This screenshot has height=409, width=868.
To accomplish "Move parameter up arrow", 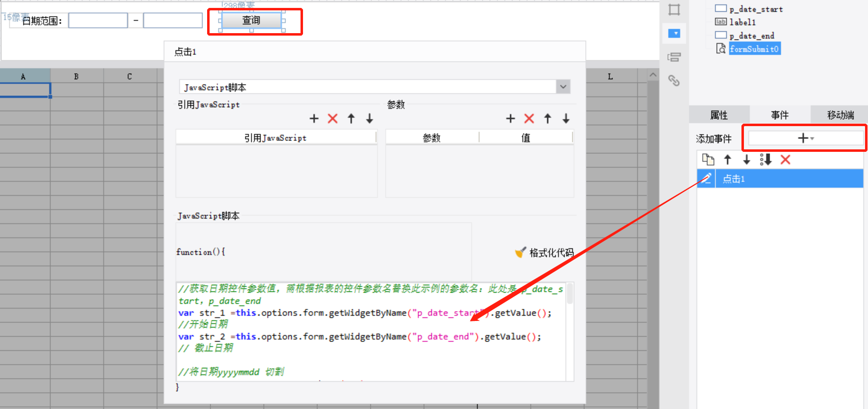I will tap(548, 119).
